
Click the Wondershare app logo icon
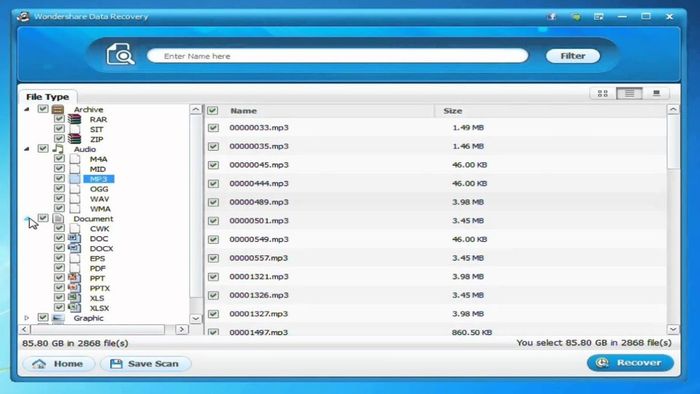(23, 17)
